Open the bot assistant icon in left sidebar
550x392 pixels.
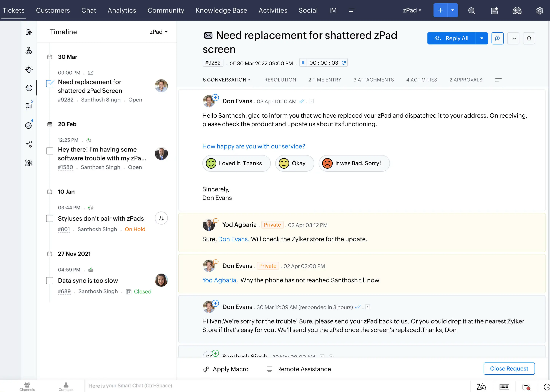[29, 51]
